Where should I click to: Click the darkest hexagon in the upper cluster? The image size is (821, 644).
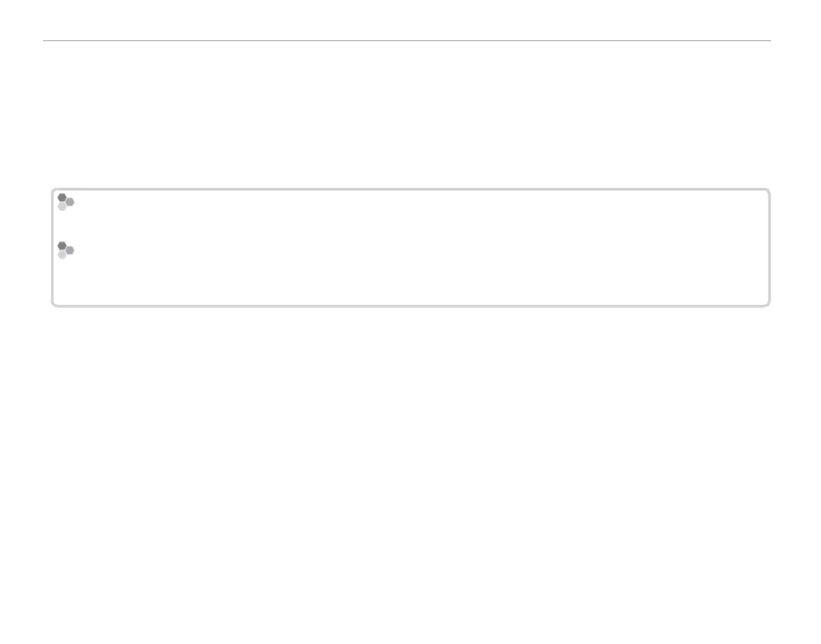tap(62, 198)
